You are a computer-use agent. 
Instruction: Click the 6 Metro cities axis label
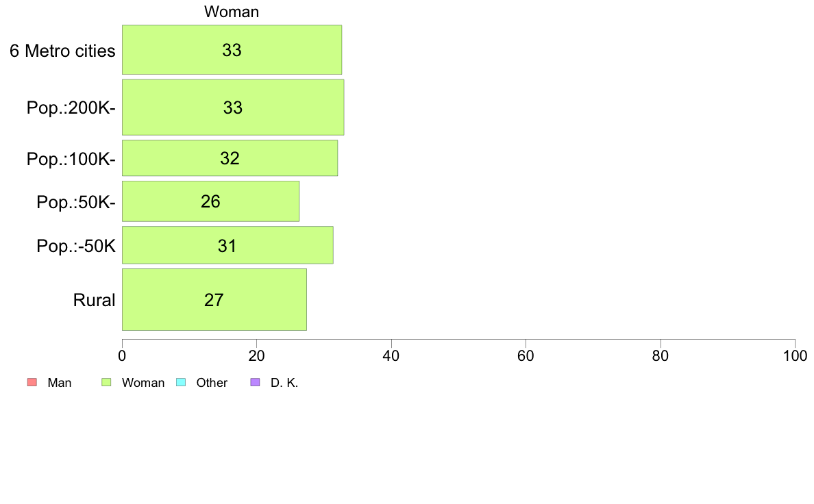(x=62, y=51)
